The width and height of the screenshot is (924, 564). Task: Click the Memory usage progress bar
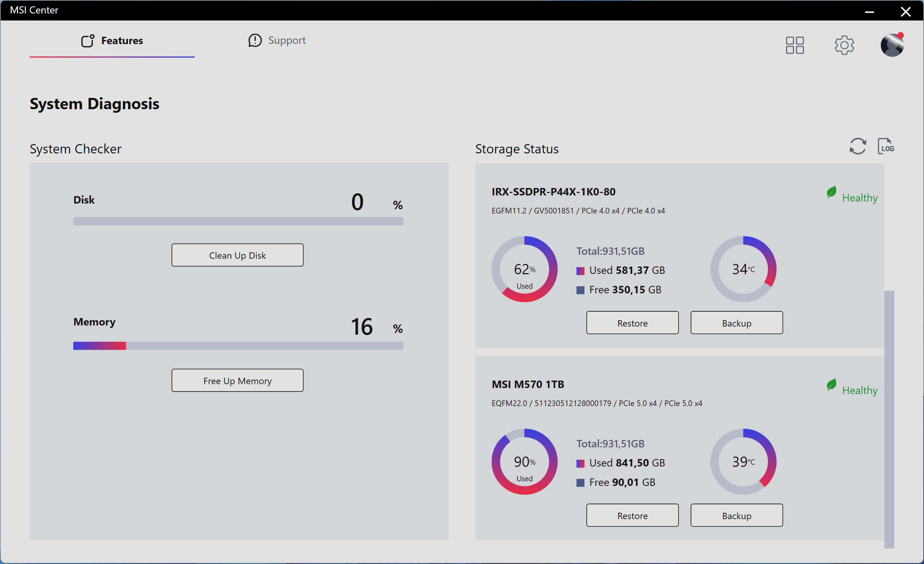238,346
